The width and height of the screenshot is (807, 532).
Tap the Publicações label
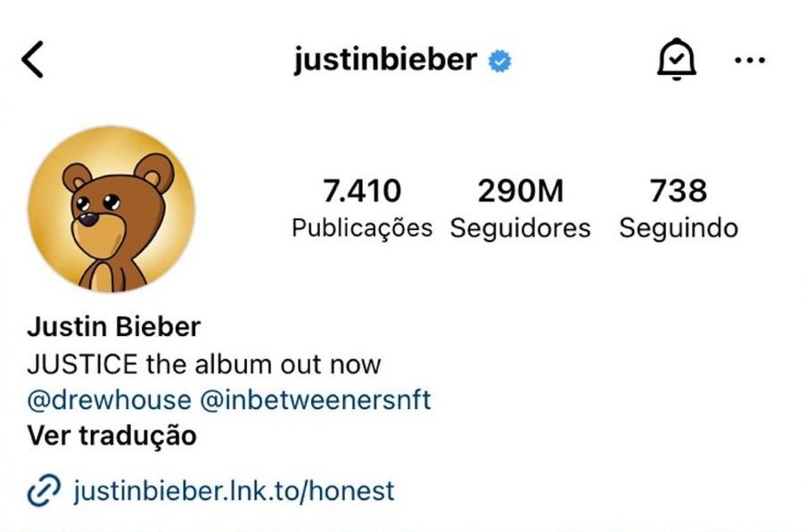tap(362, 228)
